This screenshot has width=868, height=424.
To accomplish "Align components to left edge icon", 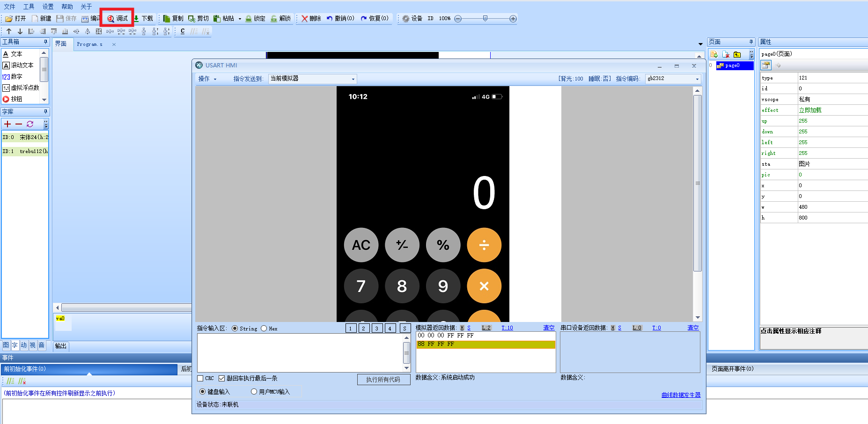I will [x=31, y=31].
